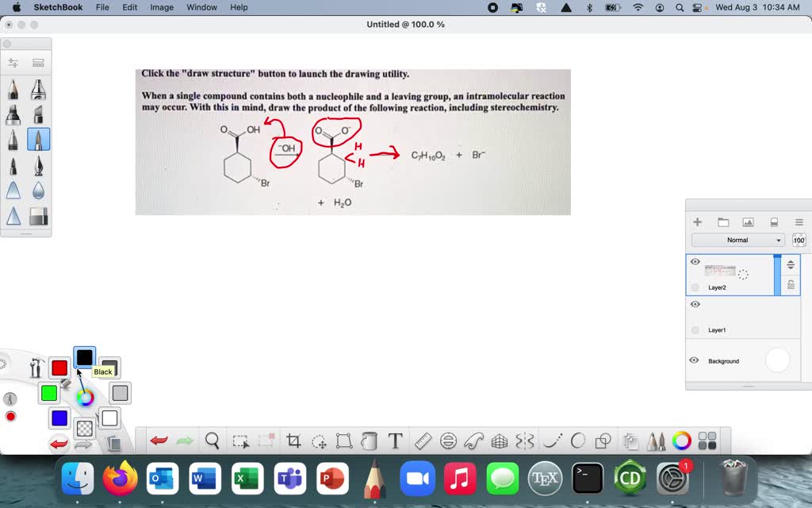This screenshot has width=812, height=508.
Task: Pick the red color swatch
Action: point(59,367)
